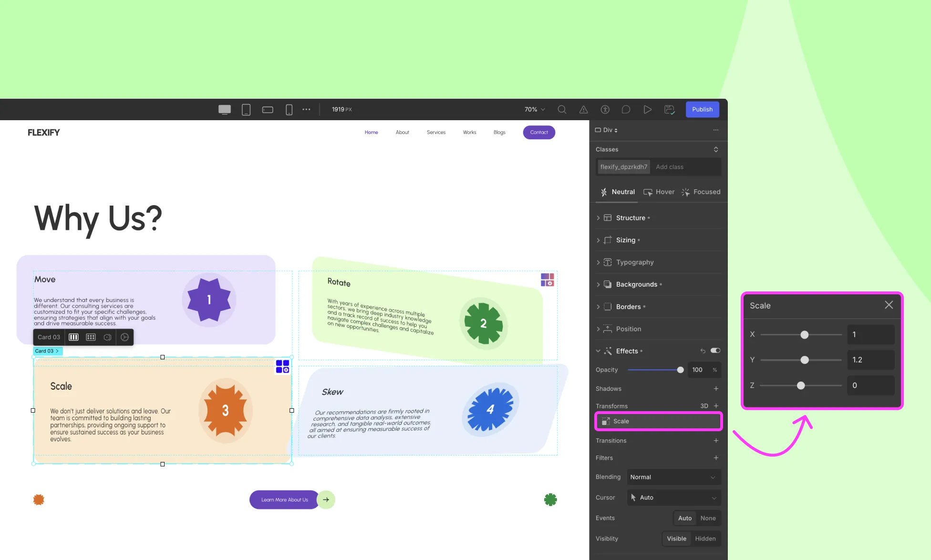The width and height of the screenshot is (931, 560).
Task: Click the save status icon
Action: coord(670,110)
